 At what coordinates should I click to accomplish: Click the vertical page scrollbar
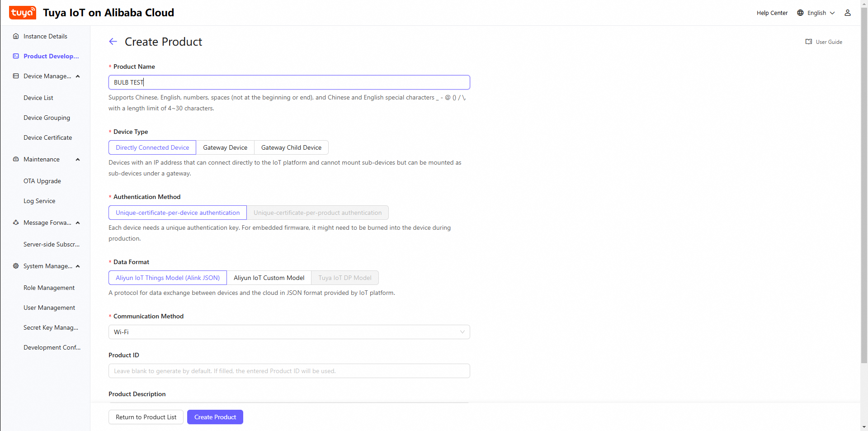click(864, 185)
